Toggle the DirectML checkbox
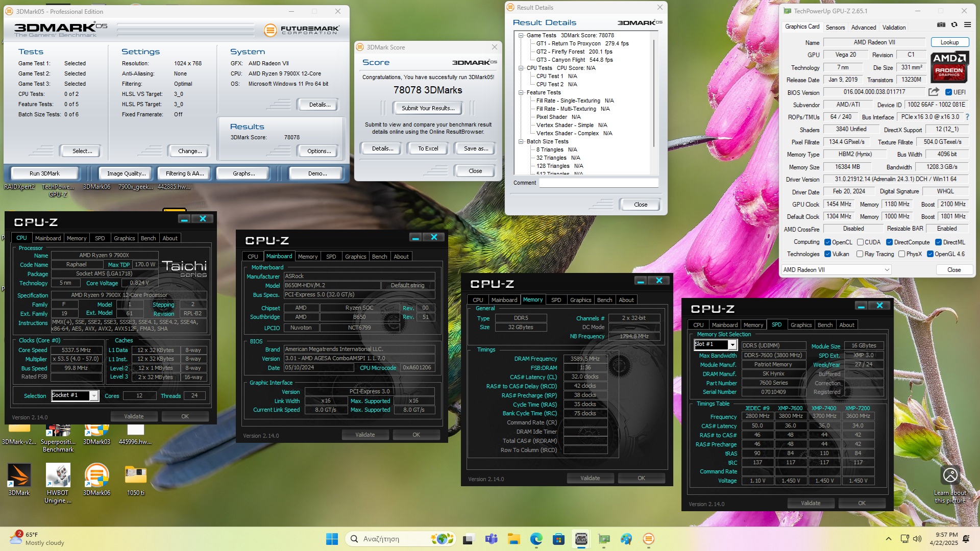 [938, 242]
